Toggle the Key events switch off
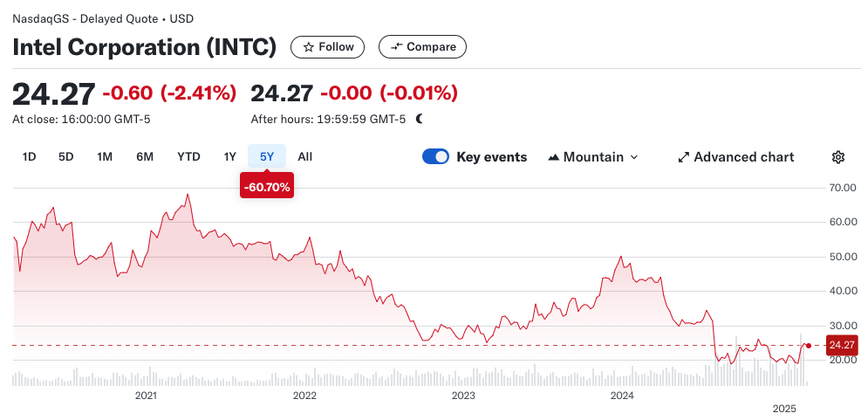The image size is (868, 420). tap(435, 157)
